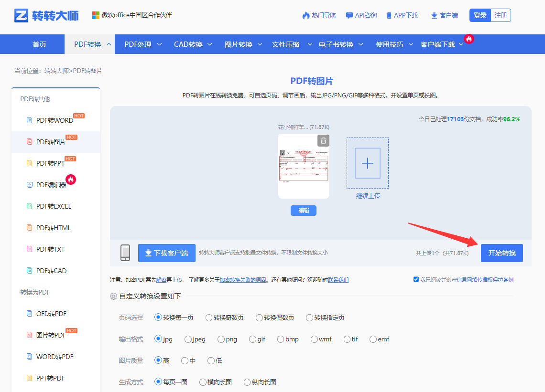Click the 继续上传 text link

coord(368,196)
